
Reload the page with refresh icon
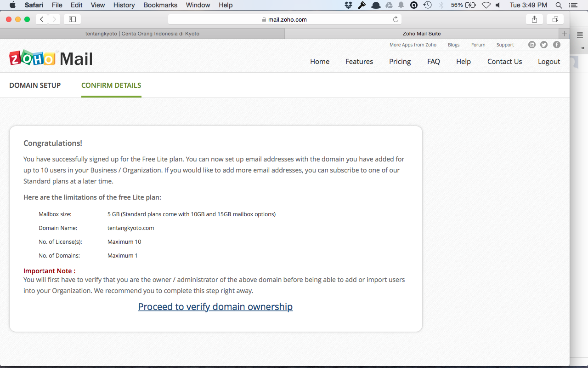point(396,19)
